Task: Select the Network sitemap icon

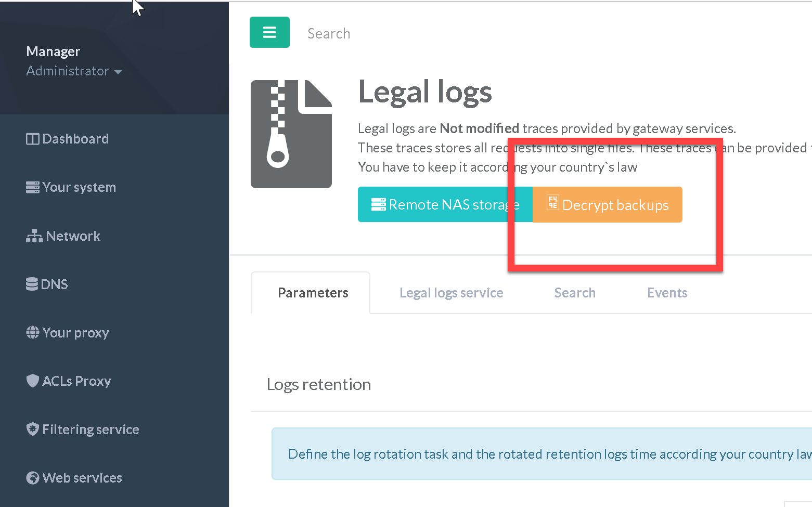Action: (34, 236)
